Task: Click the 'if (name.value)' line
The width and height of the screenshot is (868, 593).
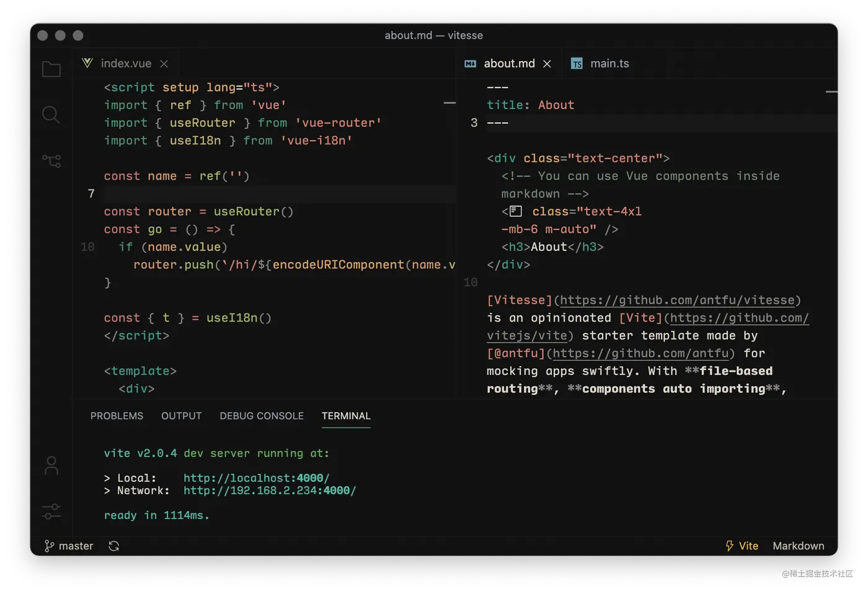Action: tap(173, 247)
